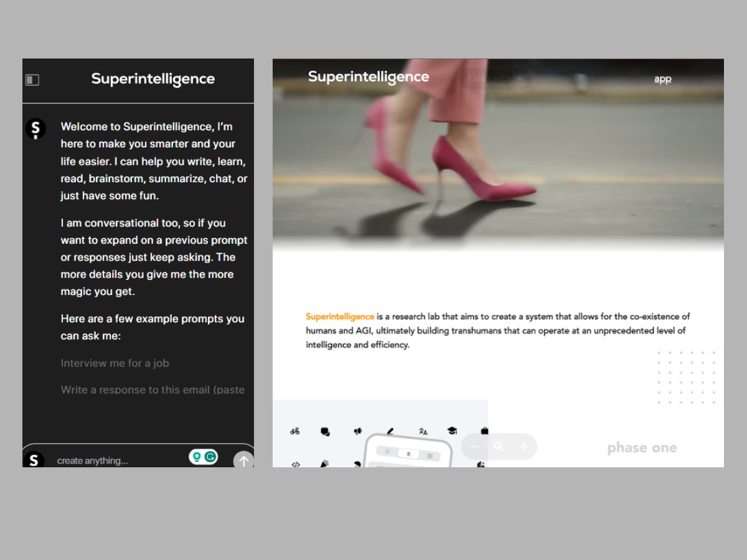Click the S avatar beside the welcome message
The width and height of the screenshot is (747, 560).
(35, 129)
